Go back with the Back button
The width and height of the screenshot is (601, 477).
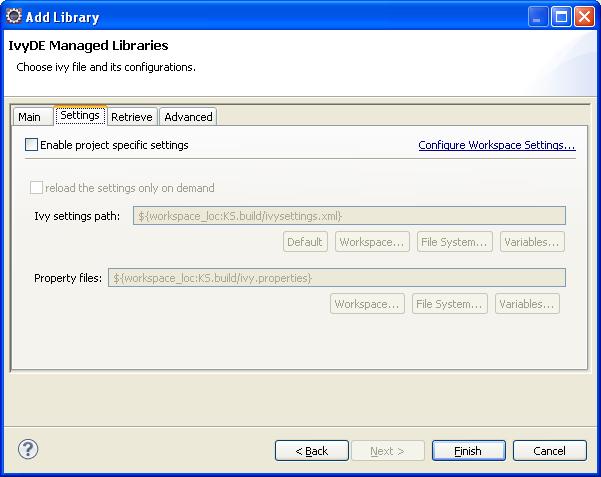pyautogui.click(x=312, y=451)
